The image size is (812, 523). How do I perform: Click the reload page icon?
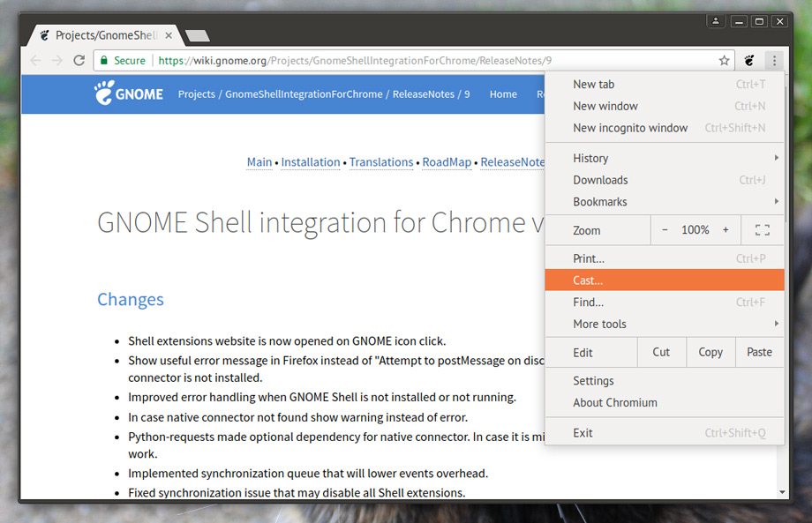point(79,61)
